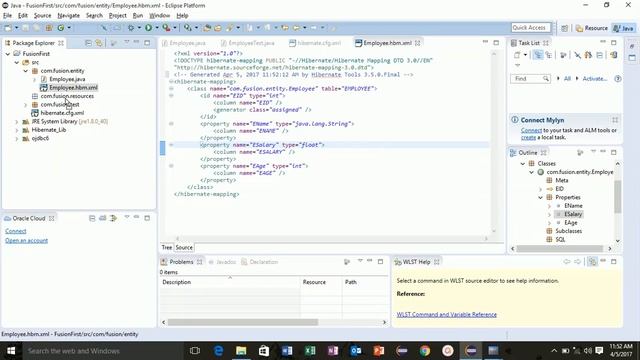
Task: Click the Open Perspective icon
Action: pyautogui.click(x=564, y=28)
